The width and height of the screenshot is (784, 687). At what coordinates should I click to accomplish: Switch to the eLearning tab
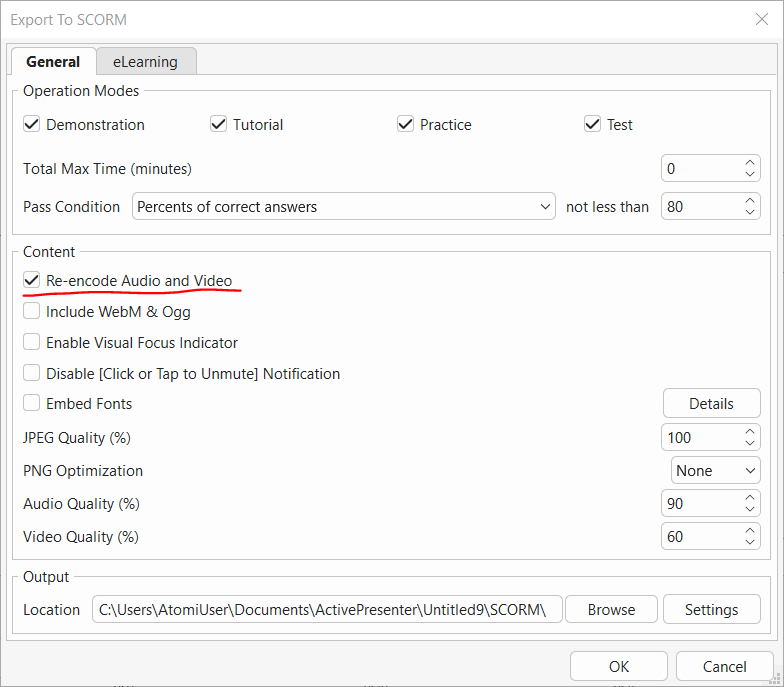145,61
